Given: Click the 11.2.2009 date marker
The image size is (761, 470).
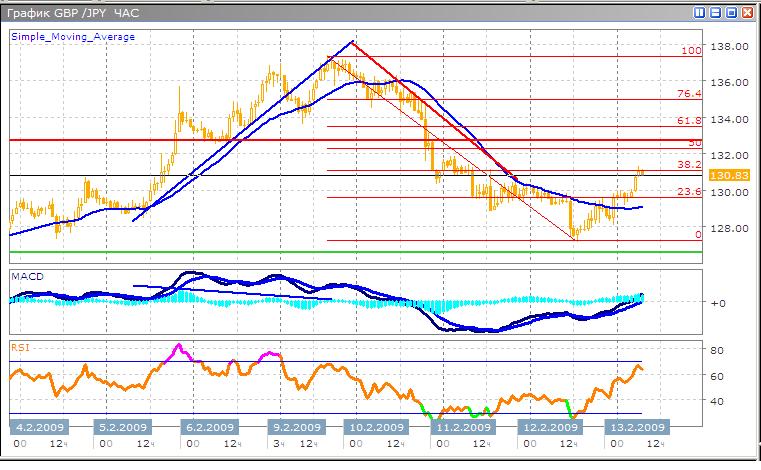Looking at the screenshot, I should click(x=463, y=426).
